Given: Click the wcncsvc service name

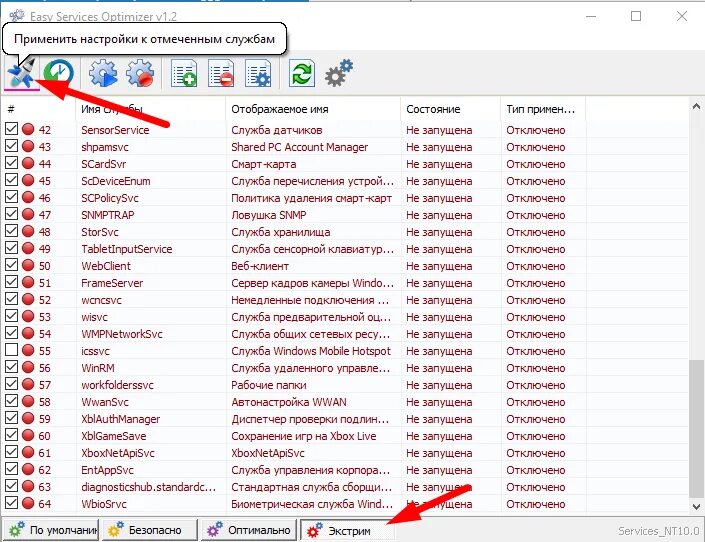Looking at the screenshot, I should point(101,300).
